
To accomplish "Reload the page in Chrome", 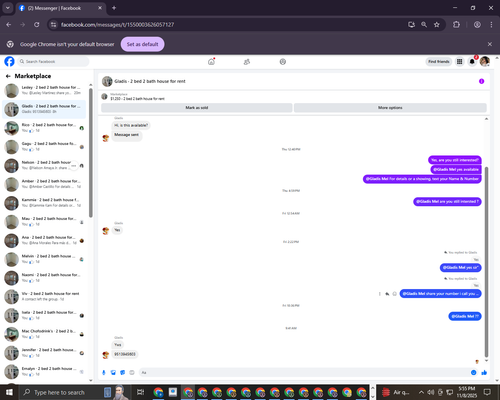I will coord(37,25).
